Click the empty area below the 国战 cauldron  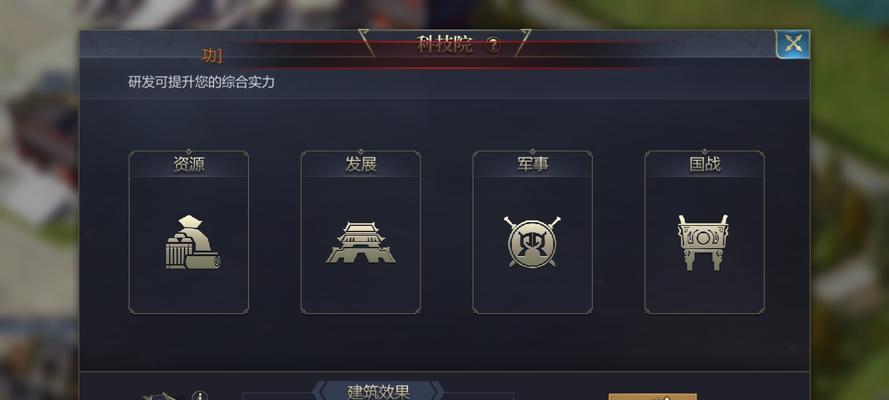[x=705, y=292]
